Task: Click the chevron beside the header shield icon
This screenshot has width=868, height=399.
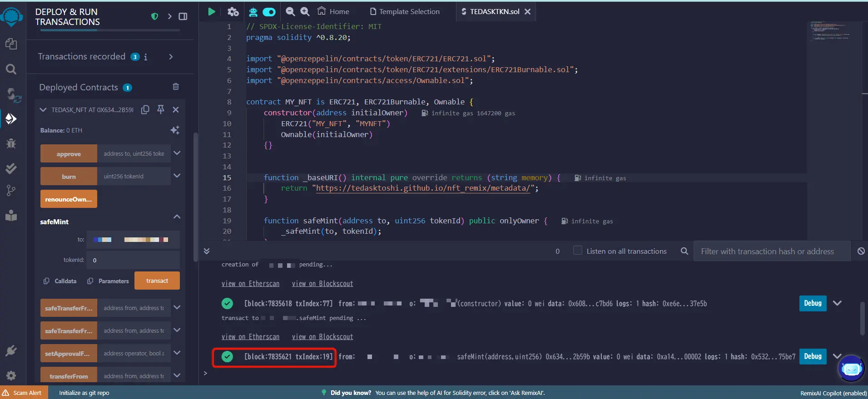Action: tap(169, 16)
